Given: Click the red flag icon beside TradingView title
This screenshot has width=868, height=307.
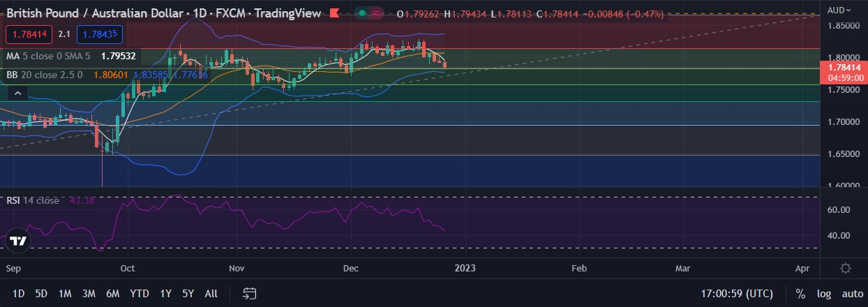Looking at the screenshot, I should 334,13.
